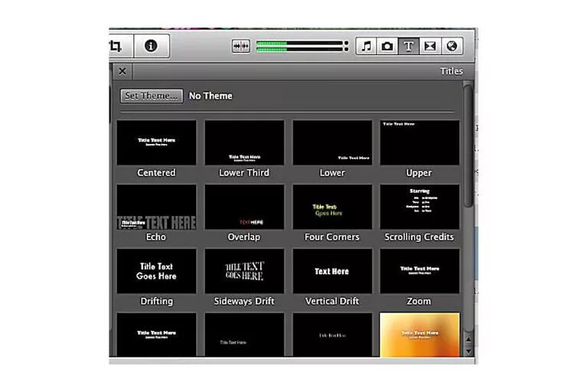Select the Zoom title thumbnail
This screenshot has width=588, height=392.
pos(420,271)
